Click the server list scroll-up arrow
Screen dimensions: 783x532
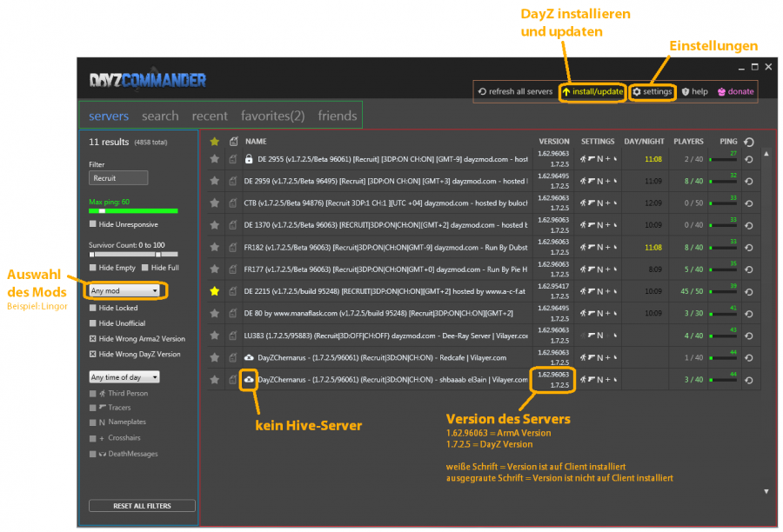click(766, 154)
